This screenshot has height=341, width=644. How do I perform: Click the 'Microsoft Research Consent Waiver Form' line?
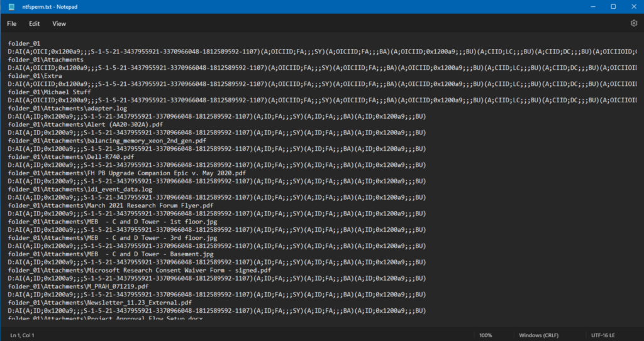point(140,271)
